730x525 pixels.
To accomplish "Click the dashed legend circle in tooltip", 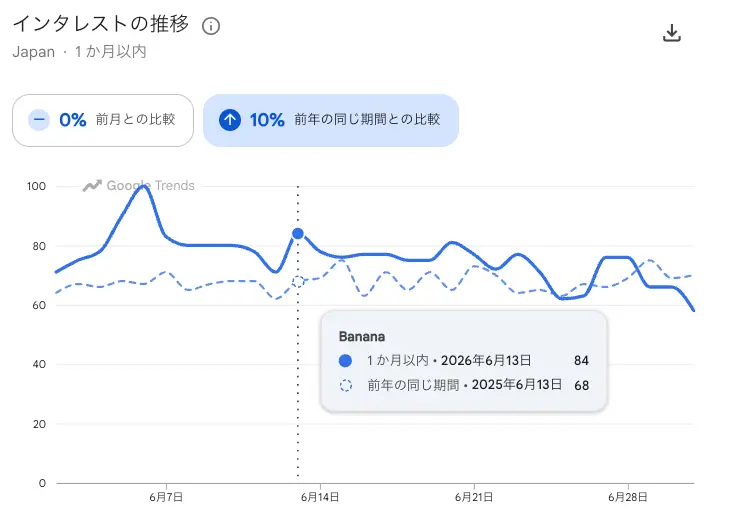I will tap(345, 385).
